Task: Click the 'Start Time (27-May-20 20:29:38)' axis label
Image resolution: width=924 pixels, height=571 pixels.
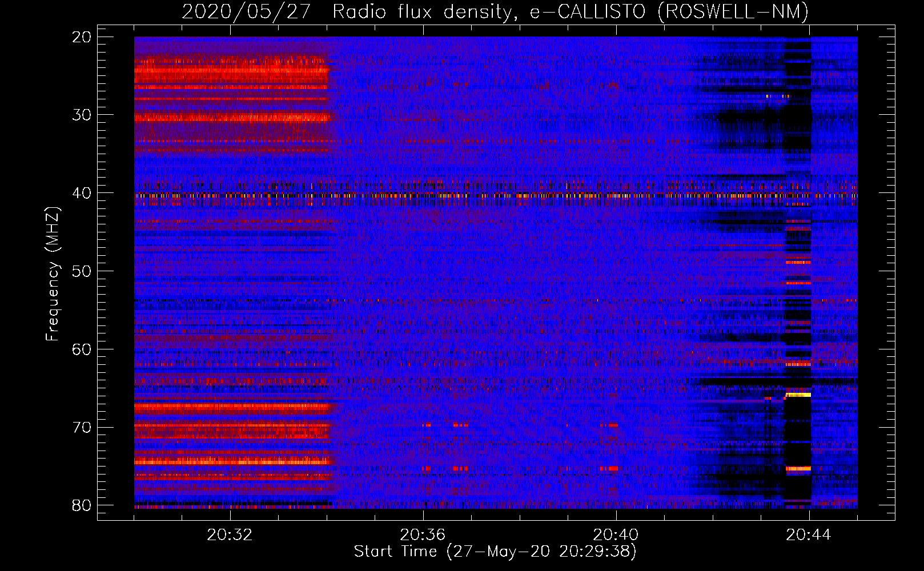Action: pyautogui.click(x=495, y=552)
